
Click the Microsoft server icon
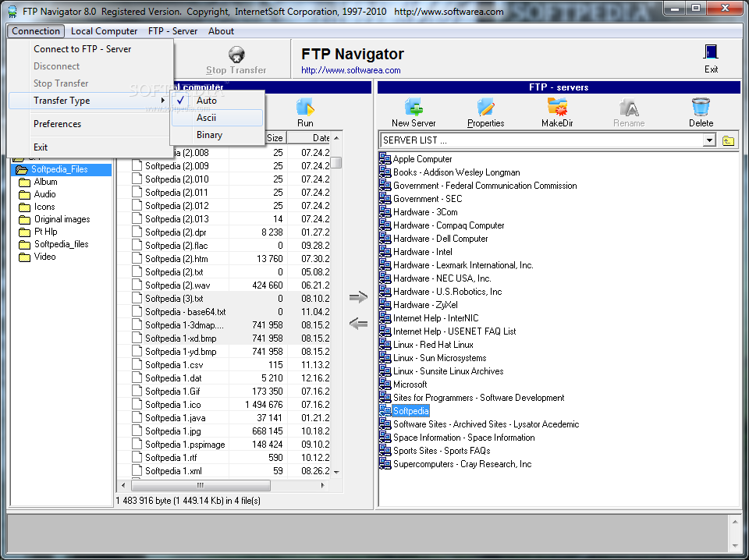[x=385, y=384]
